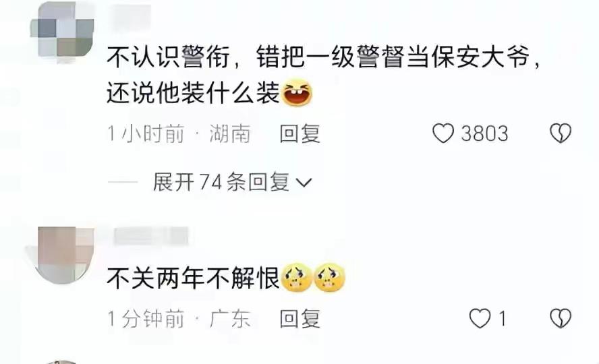Like the comment with 3803 likes
This screenshot has width=599, height=364.
pyautogui.click(x=443, y=133)
